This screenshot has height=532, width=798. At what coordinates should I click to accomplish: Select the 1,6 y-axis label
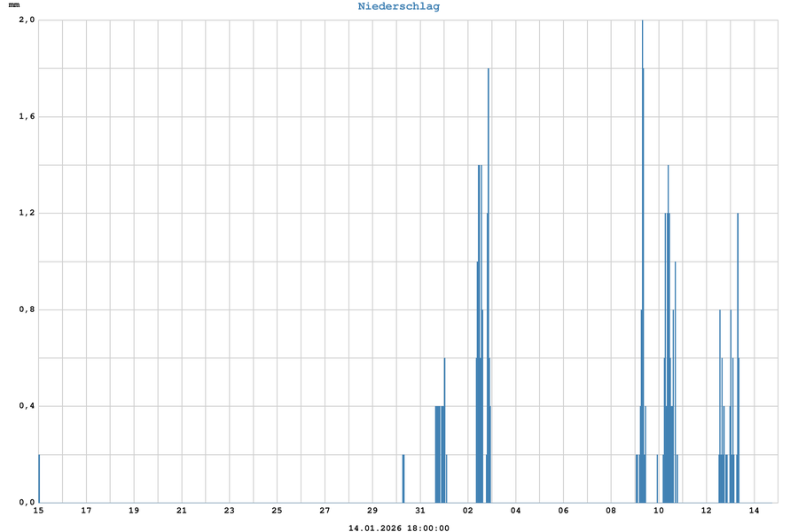tap(27, 117)
